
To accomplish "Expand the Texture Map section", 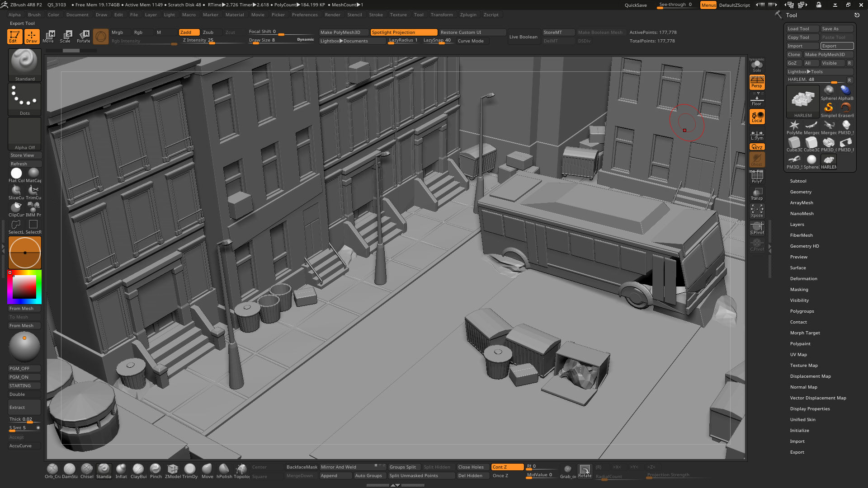I will pyautogui.click(x=803, y=365).
